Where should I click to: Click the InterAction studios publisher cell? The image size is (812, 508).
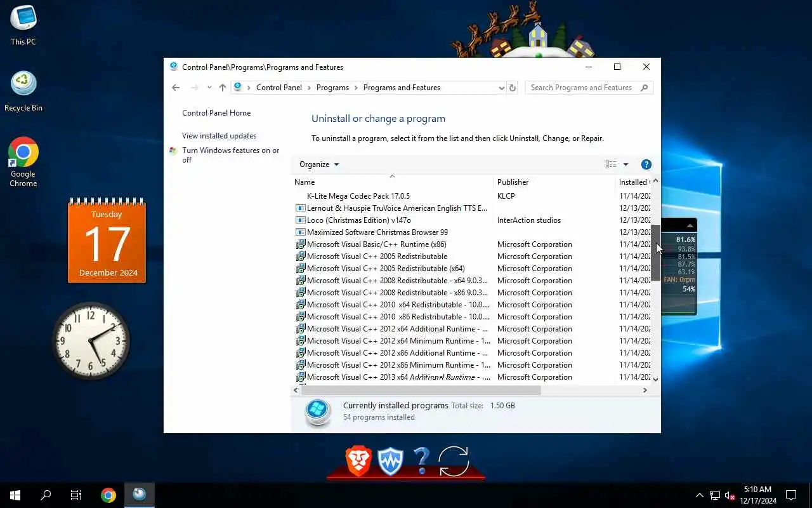tap(529, 220)
